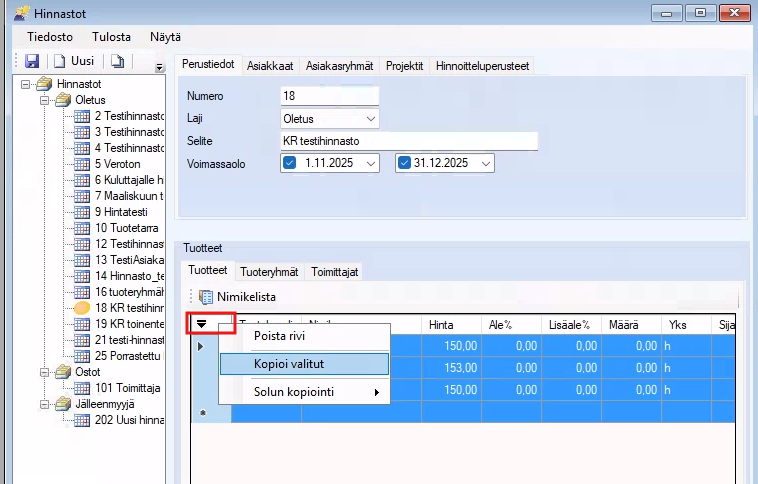
Task: Choose Kopioi valitut from context menu
Action: [x=288, y=364]
